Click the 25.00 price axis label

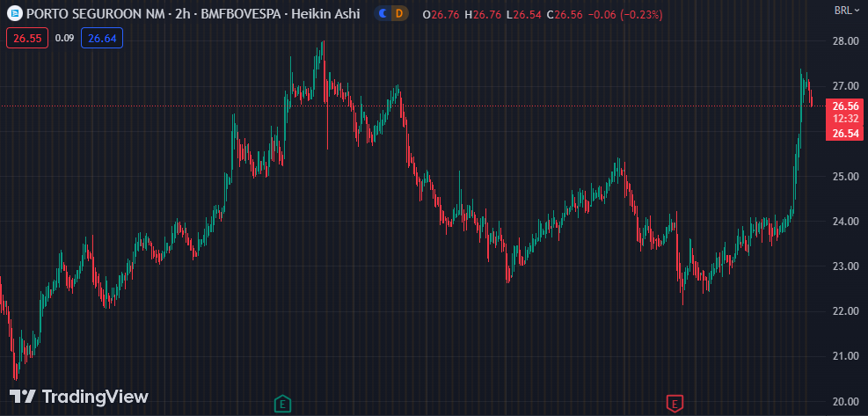coord(845,177)
